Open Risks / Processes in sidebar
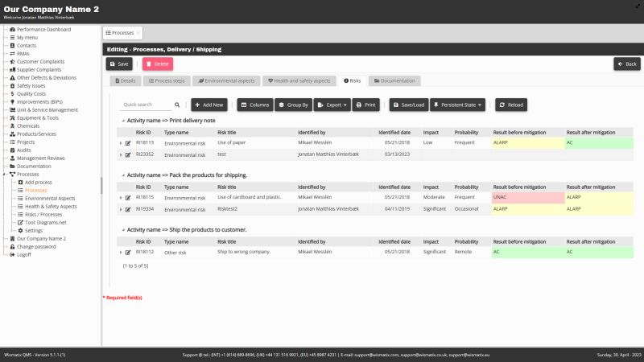This screenshot has height=362, width=644. tap(43, 215)
